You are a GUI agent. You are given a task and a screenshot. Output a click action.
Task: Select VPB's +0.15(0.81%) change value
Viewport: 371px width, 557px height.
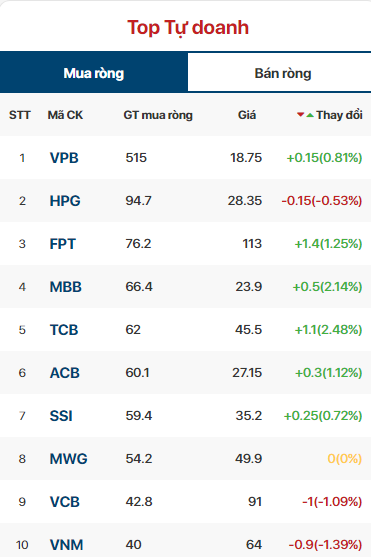(x=324, y=157)
